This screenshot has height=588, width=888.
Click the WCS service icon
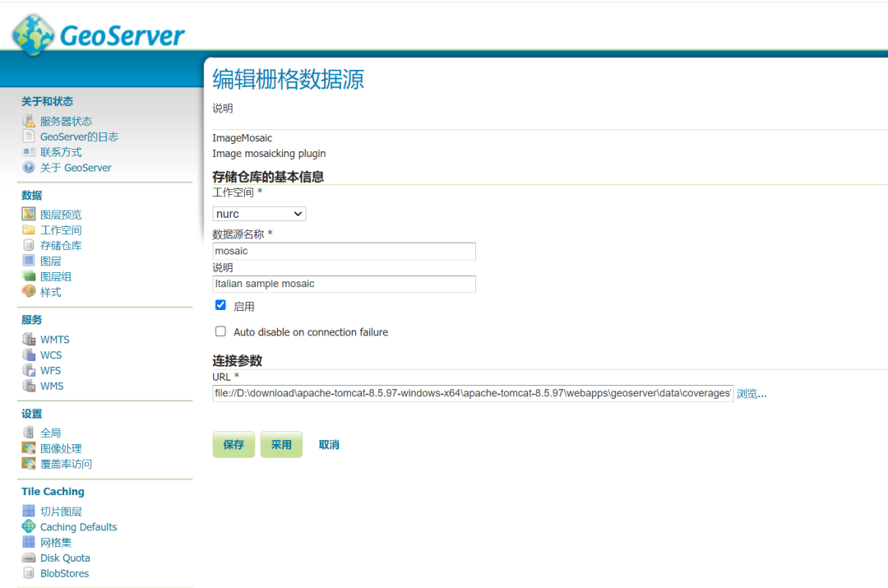click(29, 354)
